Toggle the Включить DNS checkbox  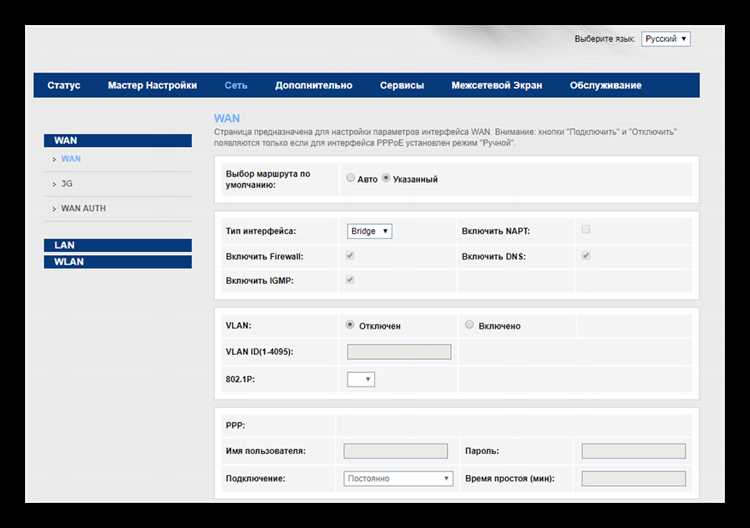pyautogui.click(x=585, y=255)
